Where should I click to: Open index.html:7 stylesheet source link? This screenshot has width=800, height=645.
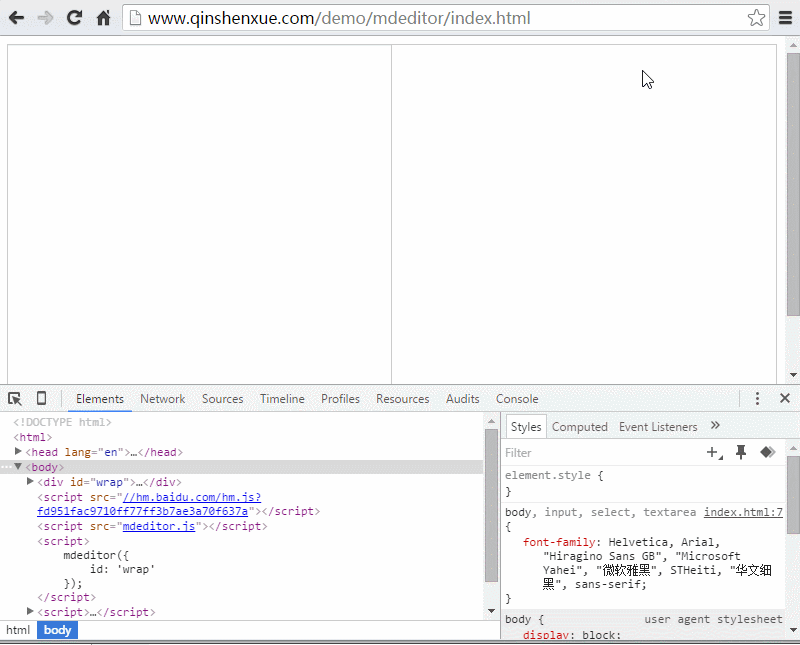click(x=743, y=512)
